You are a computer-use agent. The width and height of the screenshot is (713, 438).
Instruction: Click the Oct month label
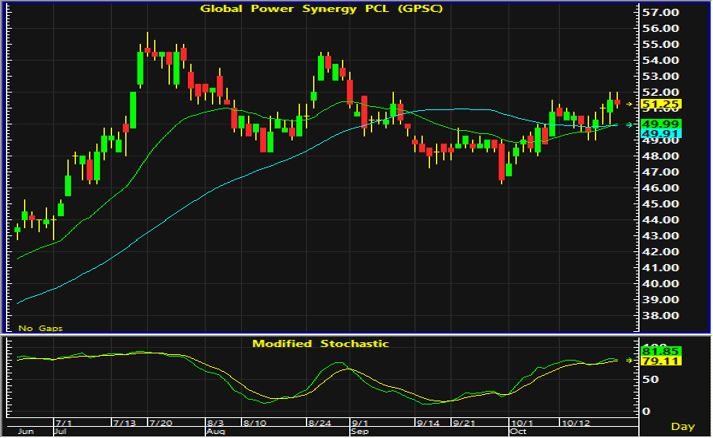pyautogui.click(x=518, y=432)
